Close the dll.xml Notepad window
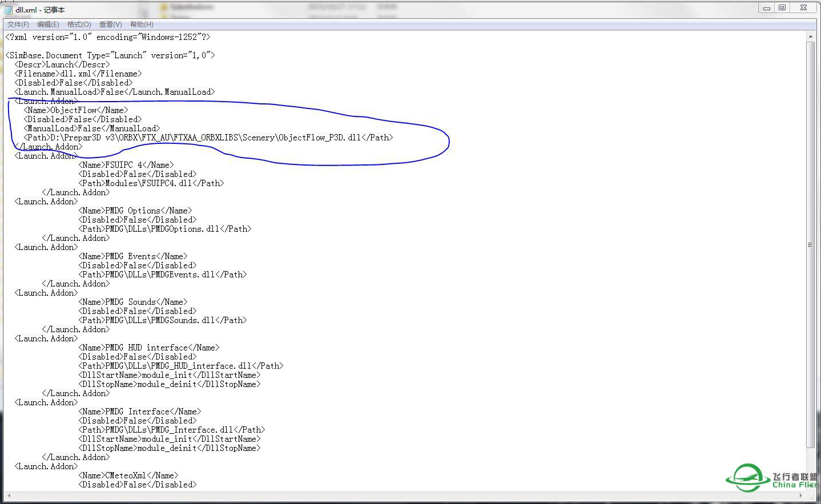Screen dimensions: 821x504 803,7
